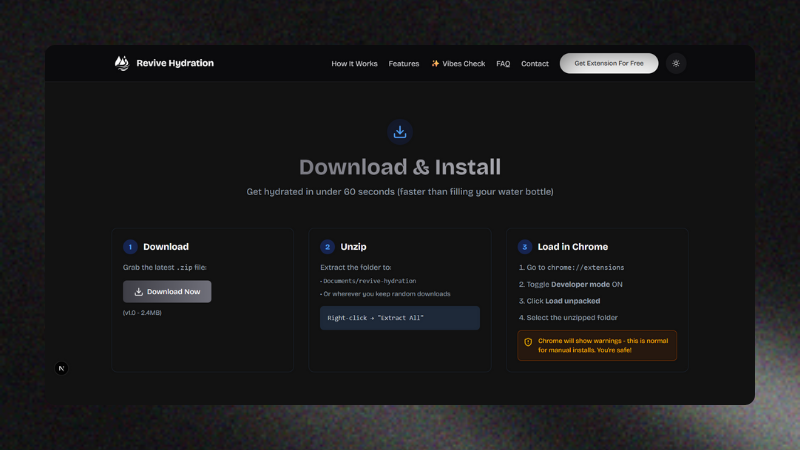This screenshot has width=800, height=450.
Task: Click the blue download icon above the heading
Action: [x=400, y=132]
